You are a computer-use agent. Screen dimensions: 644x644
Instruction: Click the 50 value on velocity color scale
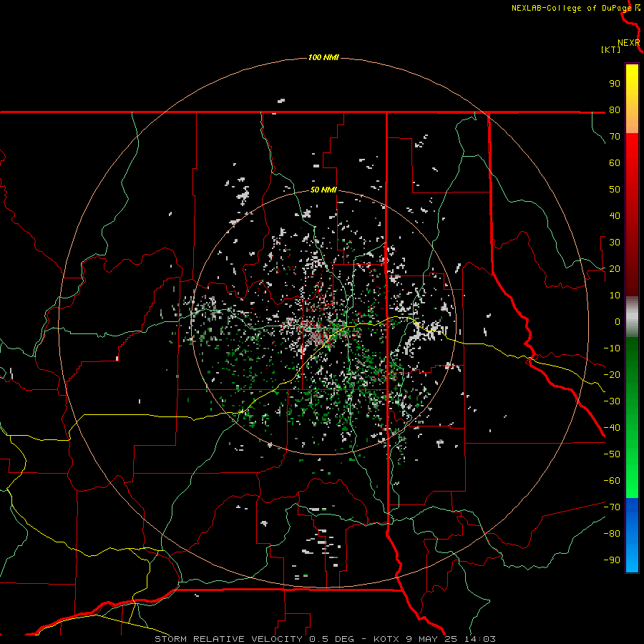[x=615, y=190]
